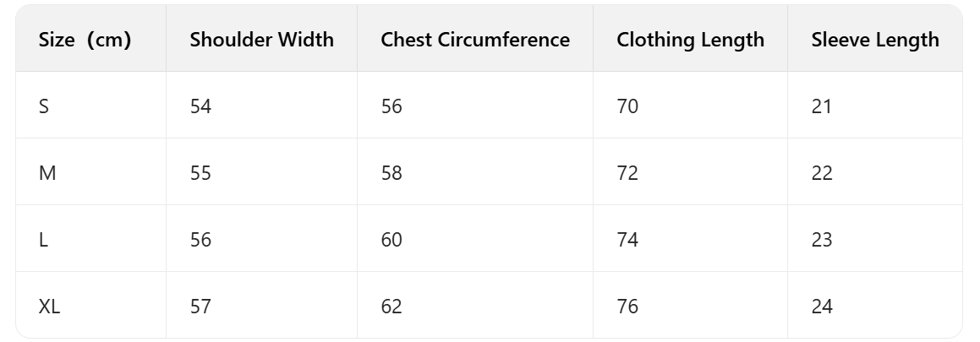Select the L size row label

click(x=43, y=240)
